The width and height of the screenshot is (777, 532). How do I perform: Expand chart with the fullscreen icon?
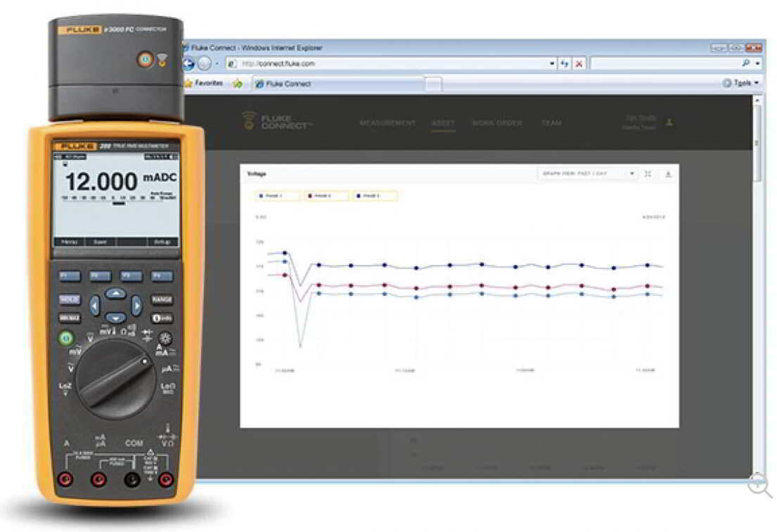pyautogui.click(x=648, y=174)
